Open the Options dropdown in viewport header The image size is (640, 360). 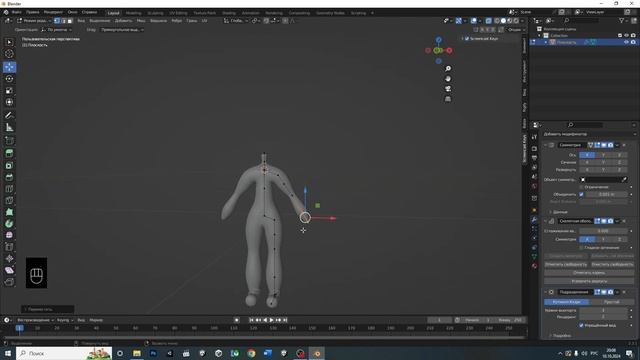(x=515, y=30)
